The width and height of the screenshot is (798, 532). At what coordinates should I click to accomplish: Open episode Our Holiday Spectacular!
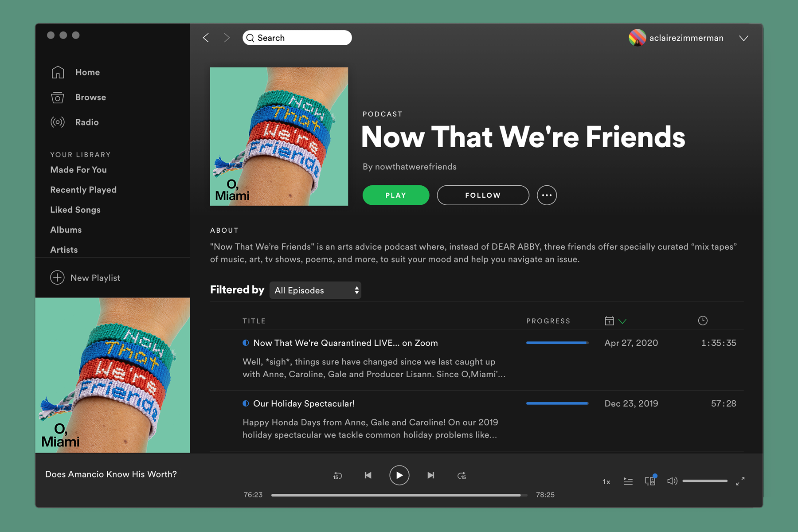(x=304, y=403)
